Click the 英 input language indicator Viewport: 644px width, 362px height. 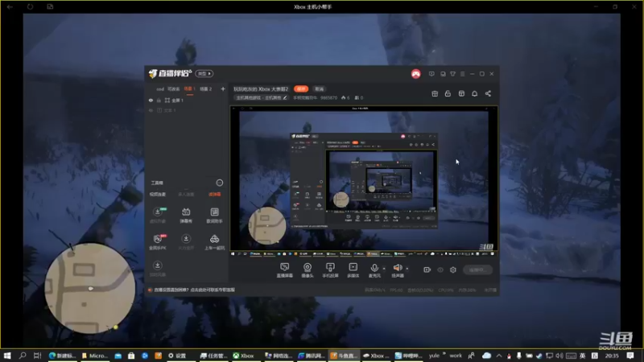pyautogui.click(x=582, y=356)
